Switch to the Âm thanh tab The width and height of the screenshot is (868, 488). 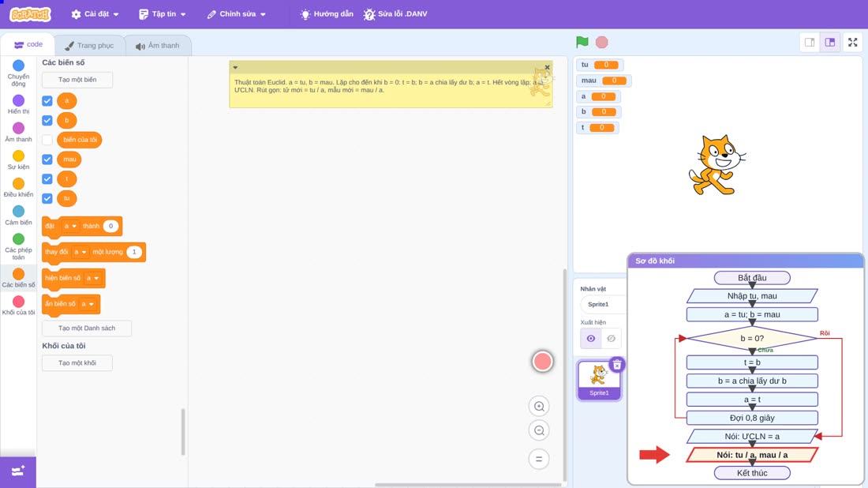[x=158, y=46]
